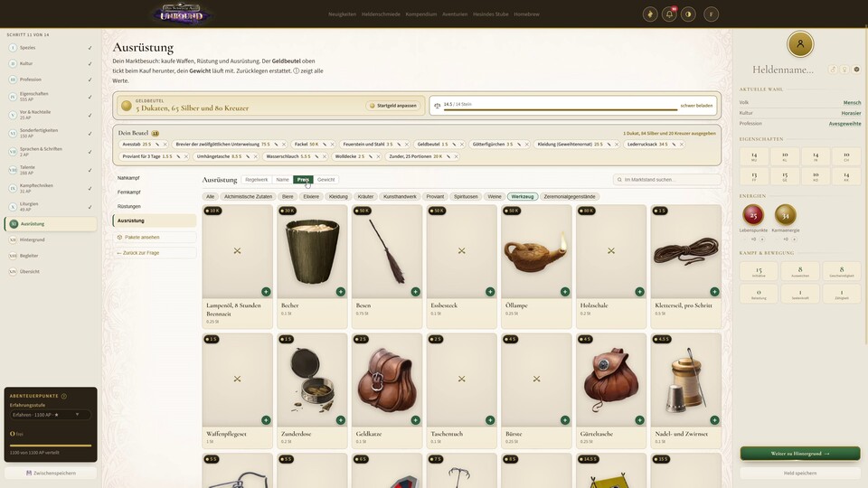The image size is (868, 488).
Task: Filter by the Kräuter chip
Action: click(x=365, y=196)
